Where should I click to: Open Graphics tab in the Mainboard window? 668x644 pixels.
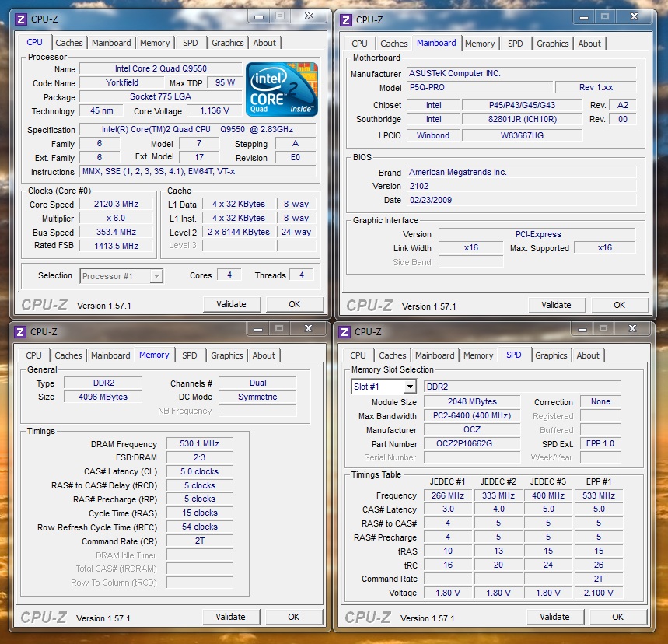[553, 44]
